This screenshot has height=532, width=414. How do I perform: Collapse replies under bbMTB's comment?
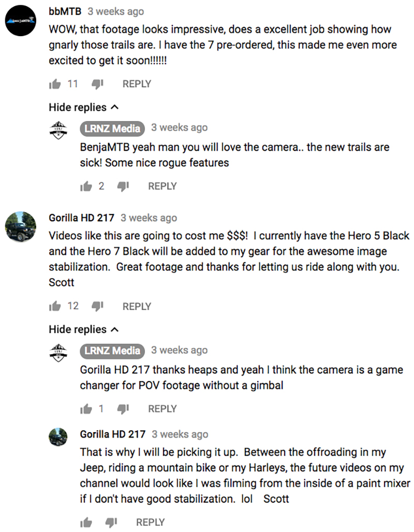click(x=83, y=108)
